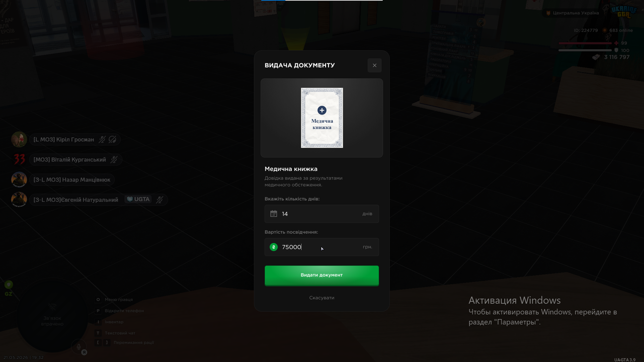Click the green GZ shield icon
The image size is (644, 362).
(x=9, y=285)
